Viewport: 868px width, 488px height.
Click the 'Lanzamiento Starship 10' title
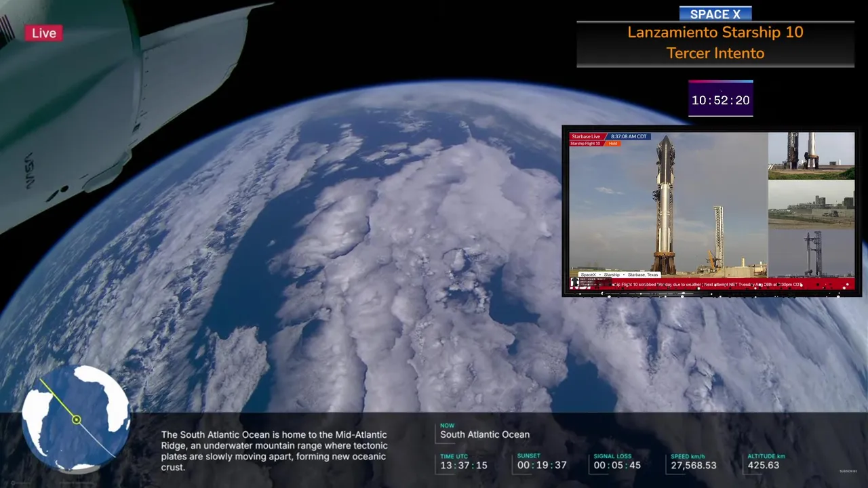715,32
